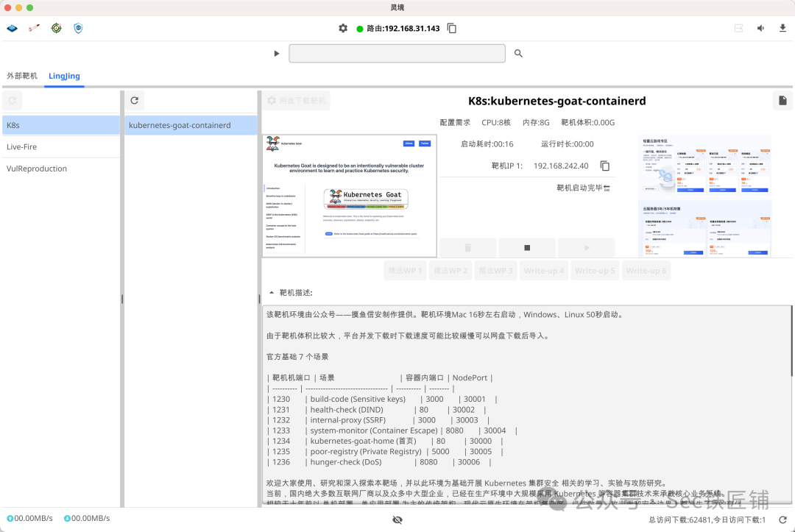Focus the search input field

[x=397, y=53]
